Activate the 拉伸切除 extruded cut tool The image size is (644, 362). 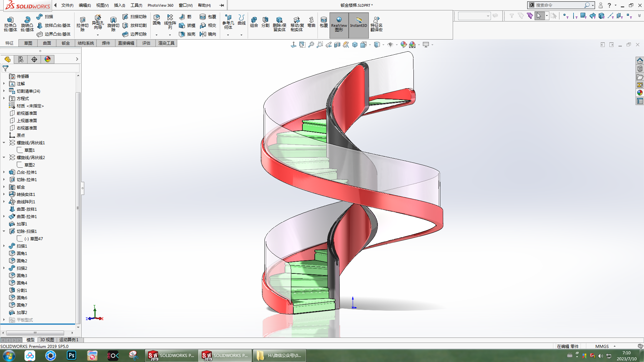(x=83, y=24)
